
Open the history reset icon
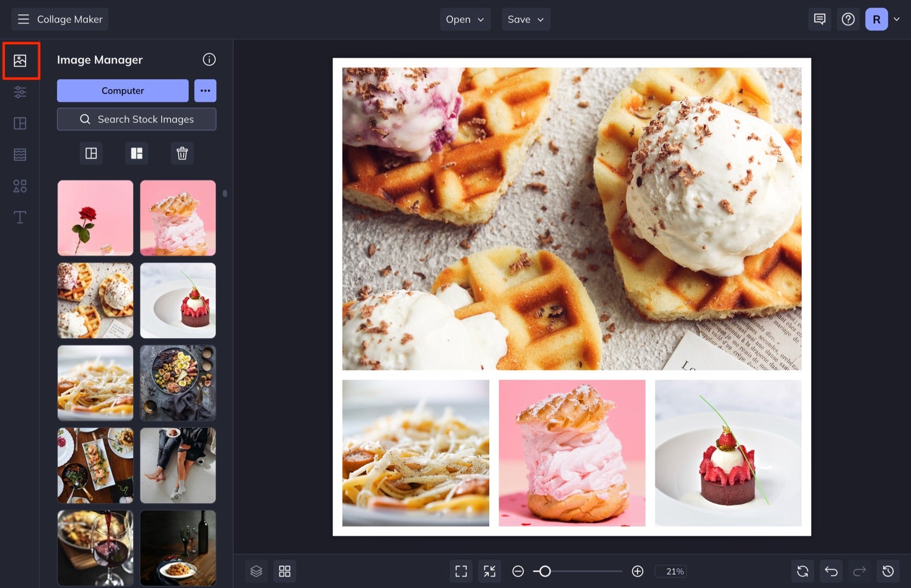click(887, 571)
